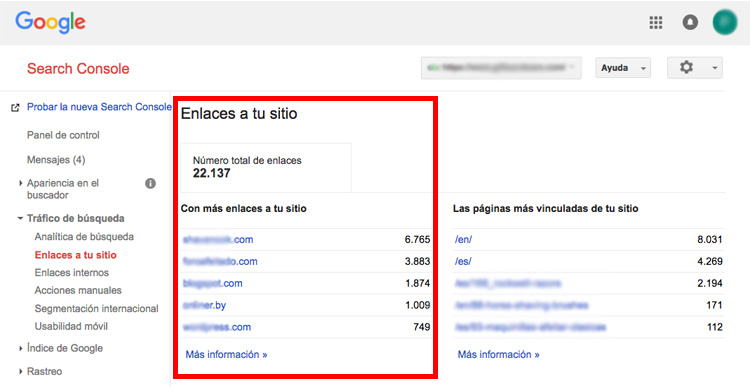
Task: Open the Ayuda dropdown
Action: pyautogui.click(x=623, y=68)
